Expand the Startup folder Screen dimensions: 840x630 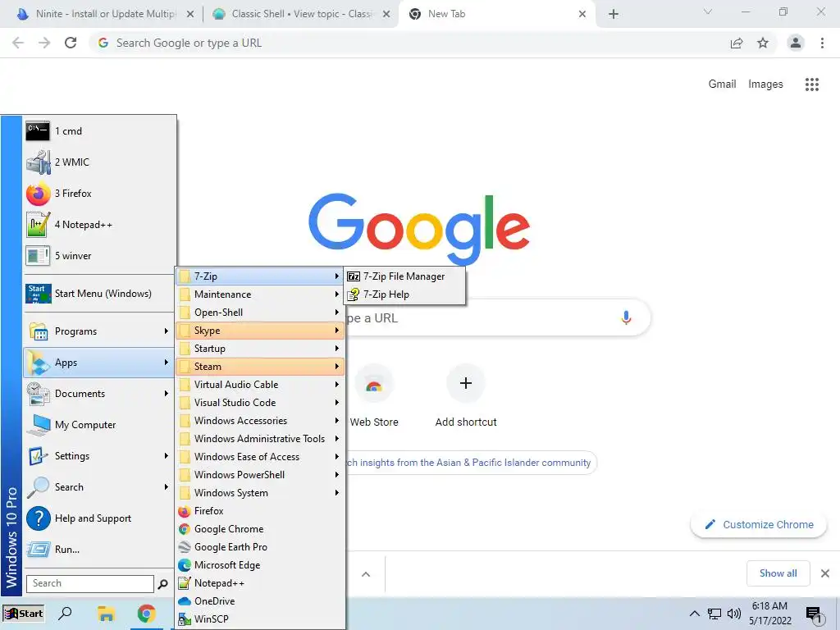tap(260, 349)
